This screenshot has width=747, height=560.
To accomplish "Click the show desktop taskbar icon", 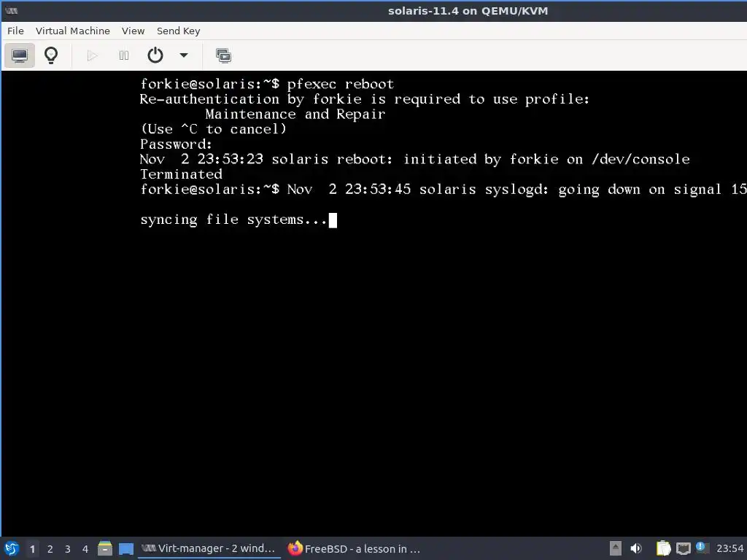I will [x=125, y=548].
